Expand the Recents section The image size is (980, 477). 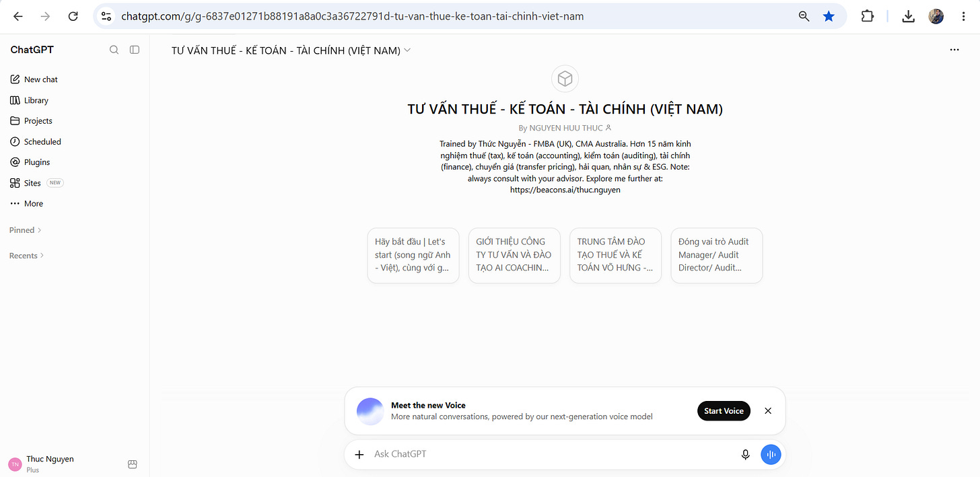point(27,256)
